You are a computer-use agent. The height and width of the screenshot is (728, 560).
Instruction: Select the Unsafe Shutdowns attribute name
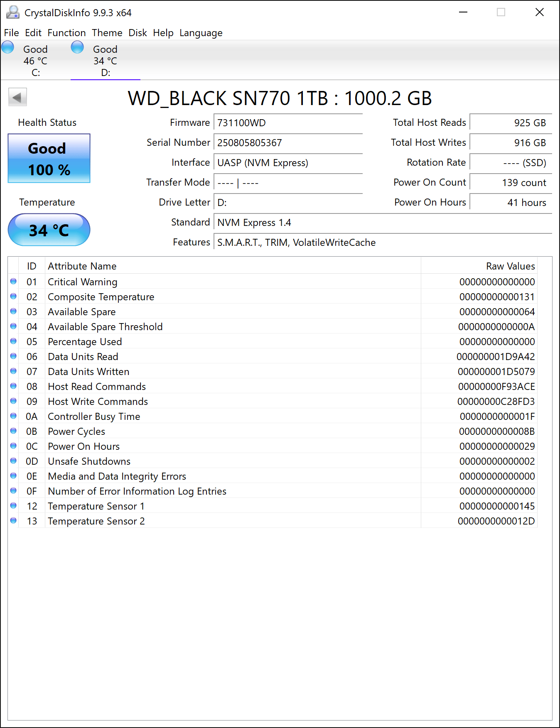coord(89,461)
